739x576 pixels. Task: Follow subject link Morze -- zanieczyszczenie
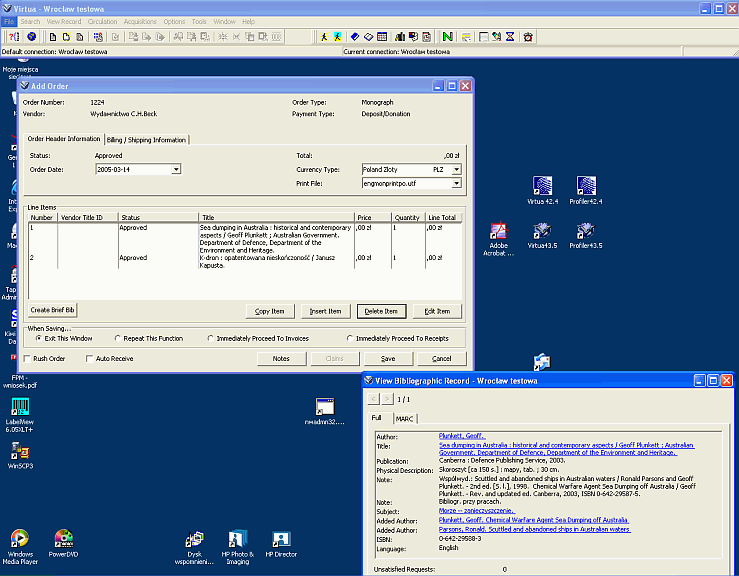(477, 510)
